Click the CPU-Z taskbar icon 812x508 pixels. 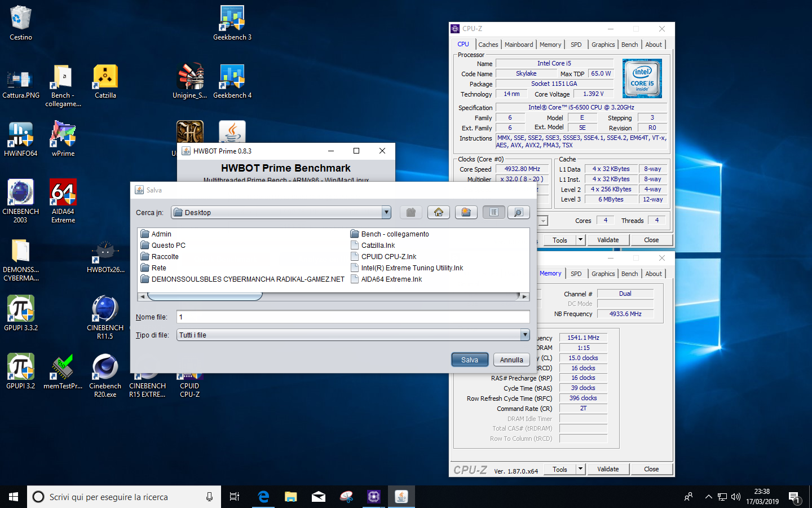[374, 497]
